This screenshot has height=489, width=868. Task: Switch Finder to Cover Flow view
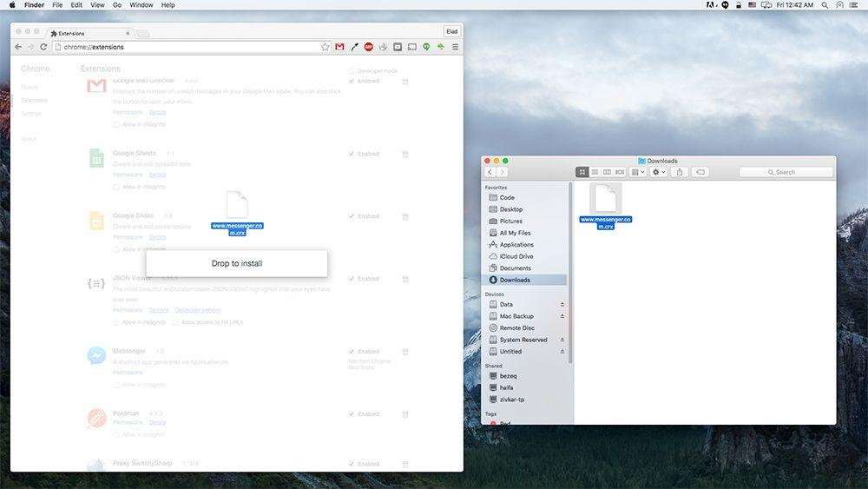(620, 172)
